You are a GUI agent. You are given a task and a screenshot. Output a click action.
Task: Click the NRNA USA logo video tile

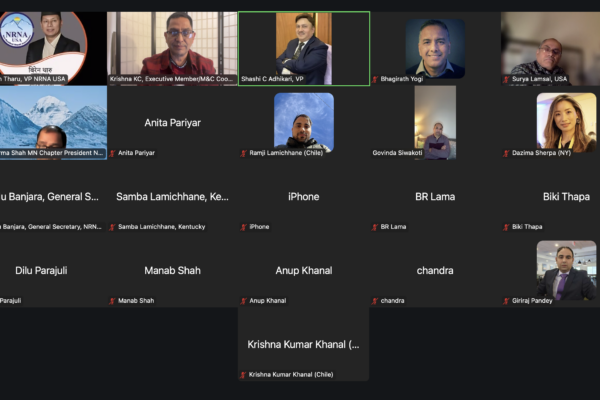tap(53, 49)
